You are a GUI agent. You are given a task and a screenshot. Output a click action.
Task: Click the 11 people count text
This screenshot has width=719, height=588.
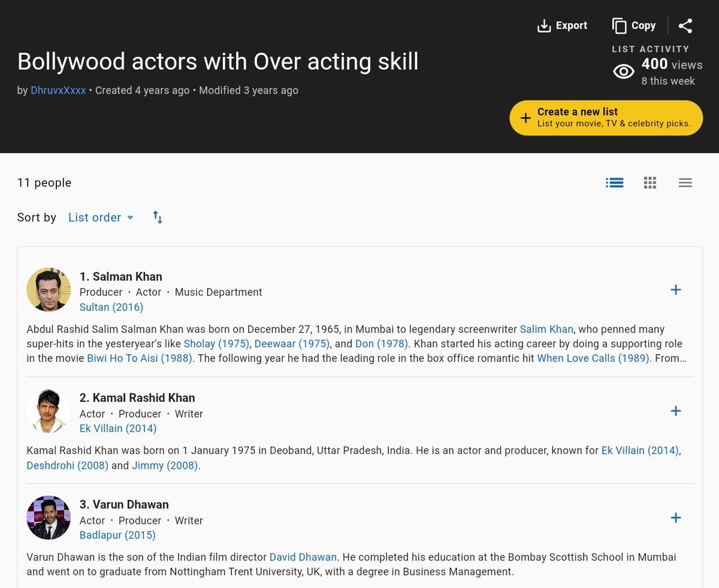44,183
